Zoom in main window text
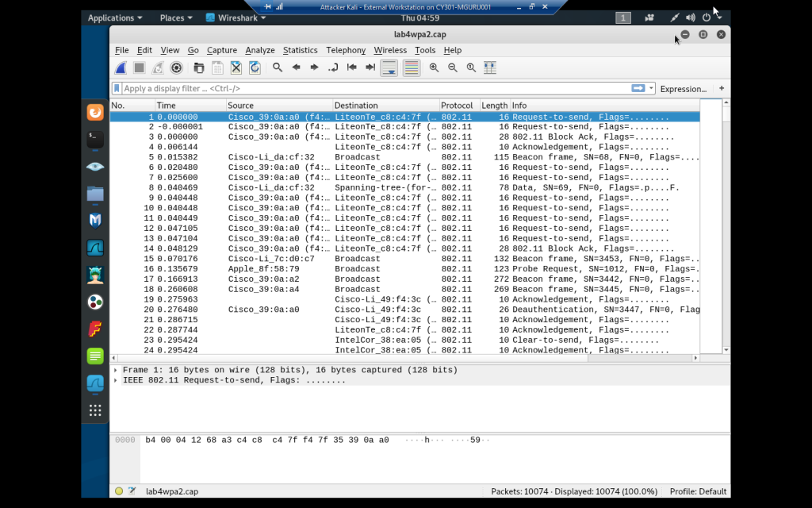812x508 pixels. click(x=434, y=67)
